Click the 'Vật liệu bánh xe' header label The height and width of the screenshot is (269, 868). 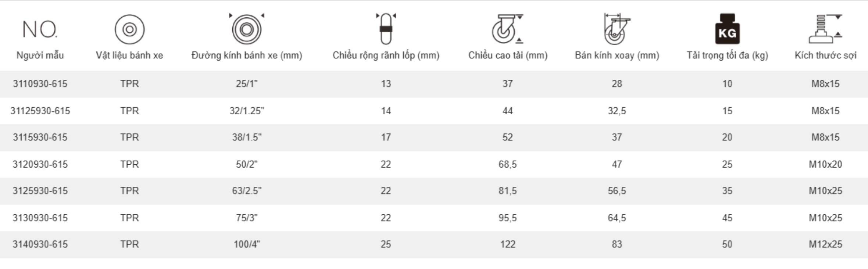pos(129,55)
